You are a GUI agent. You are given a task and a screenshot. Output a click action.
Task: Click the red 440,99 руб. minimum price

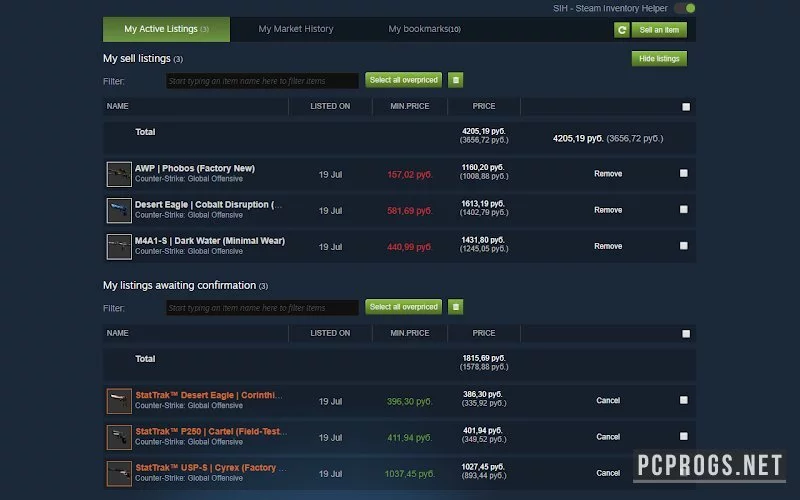pyautogui.click(x=410, y=247)
